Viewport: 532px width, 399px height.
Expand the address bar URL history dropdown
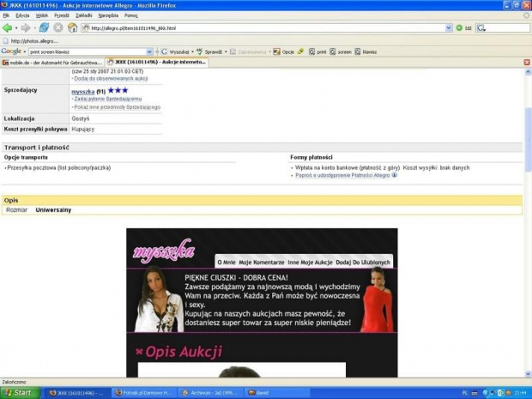click(448, 27)
